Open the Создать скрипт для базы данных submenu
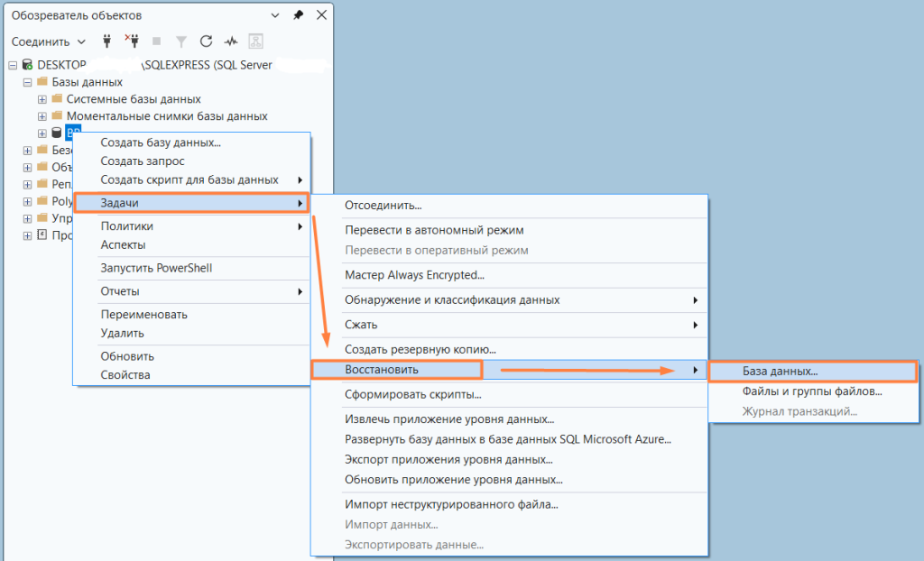 pyautogui.click(x=191, y=179)
